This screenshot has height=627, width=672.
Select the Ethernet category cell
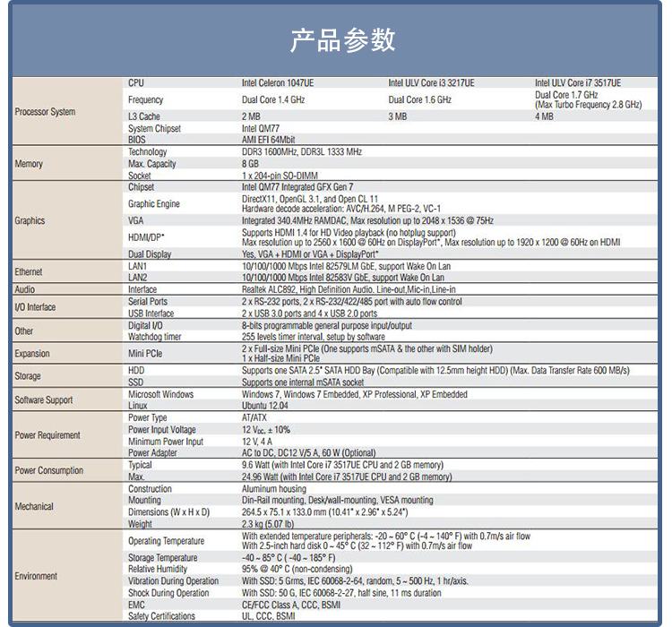pyautogui.click(x=29, y=271)
